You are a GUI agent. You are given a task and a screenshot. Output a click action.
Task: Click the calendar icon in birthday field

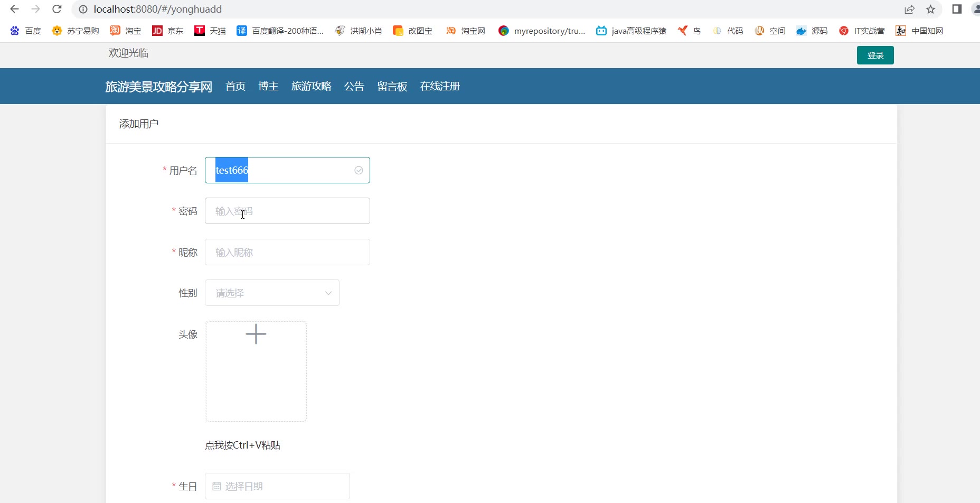coord(216,486)
